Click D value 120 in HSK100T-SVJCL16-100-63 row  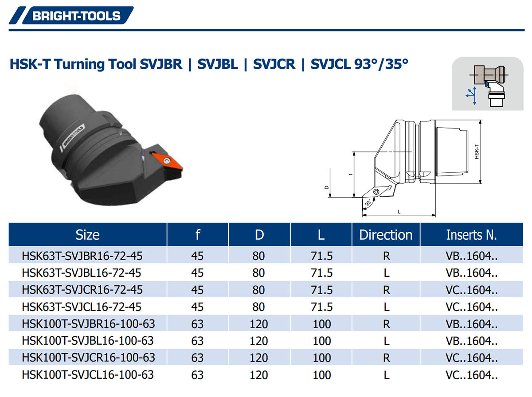pyautogui.click(x=259, y=375)
